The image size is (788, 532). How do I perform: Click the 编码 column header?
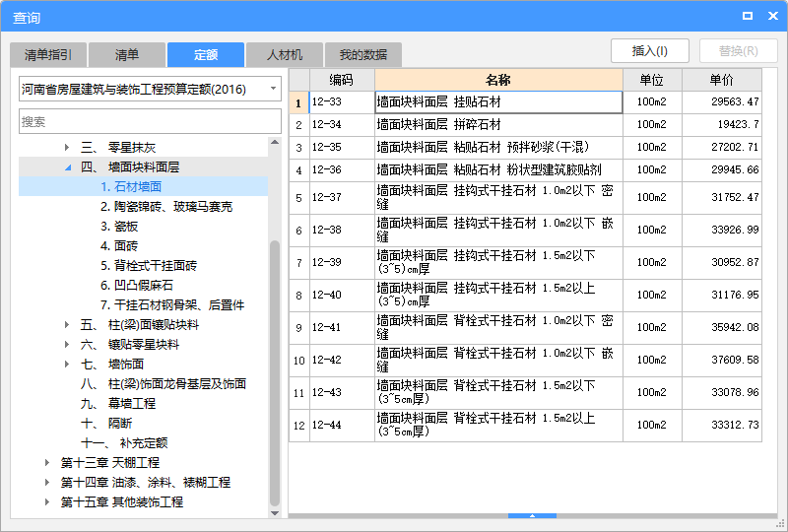coord(342,80)
